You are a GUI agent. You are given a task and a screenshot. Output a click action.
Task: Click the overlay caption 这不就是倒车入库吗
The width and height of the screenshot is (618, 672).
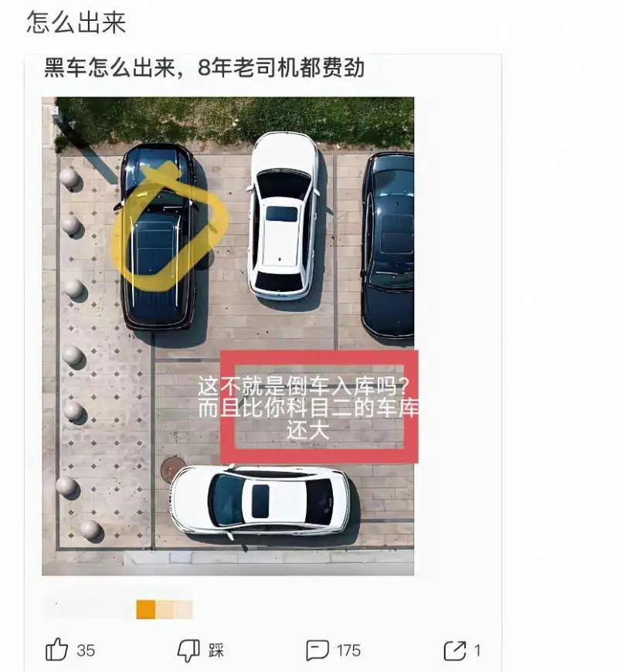[304, 386]
